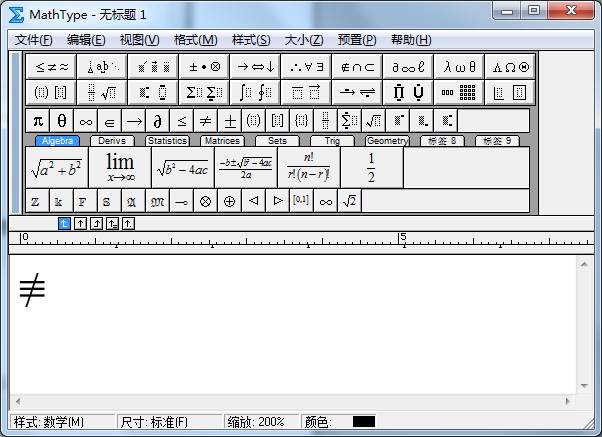Insert the one-half fraction expression
The width and height of the screenshot is (602, 437).
pyautogui.click(x=370, y=167)
